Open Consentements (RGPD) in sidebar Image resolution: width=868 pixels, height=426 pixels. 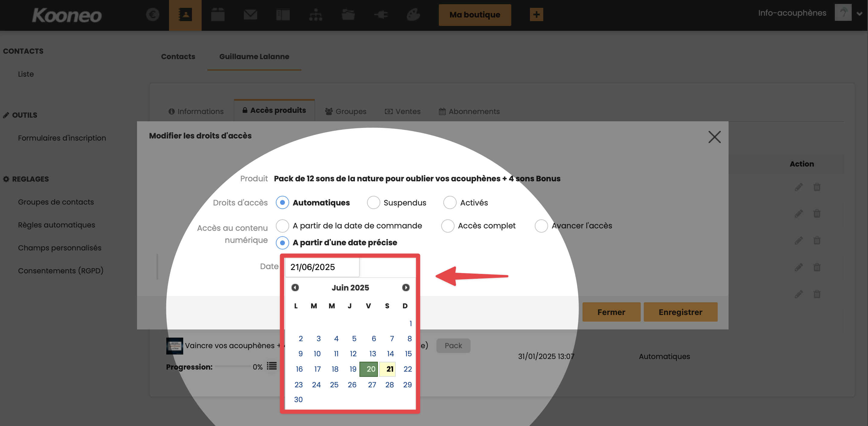coord(61,271)
